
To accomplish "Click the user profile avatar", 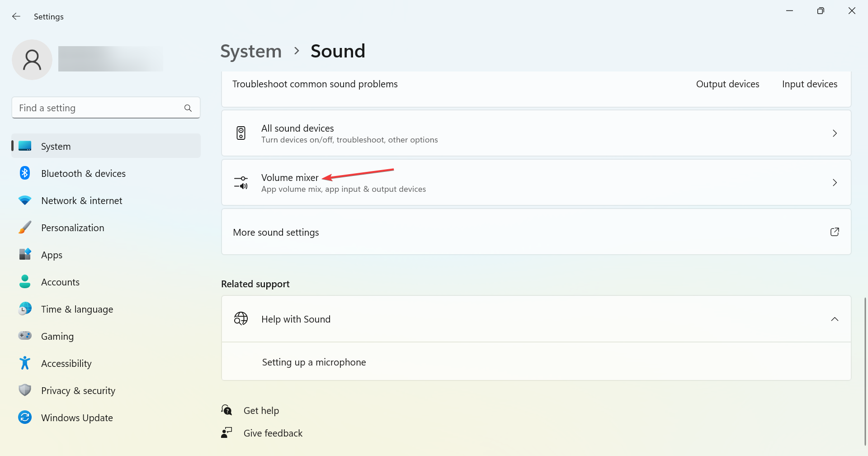I will tap(32, 60).
